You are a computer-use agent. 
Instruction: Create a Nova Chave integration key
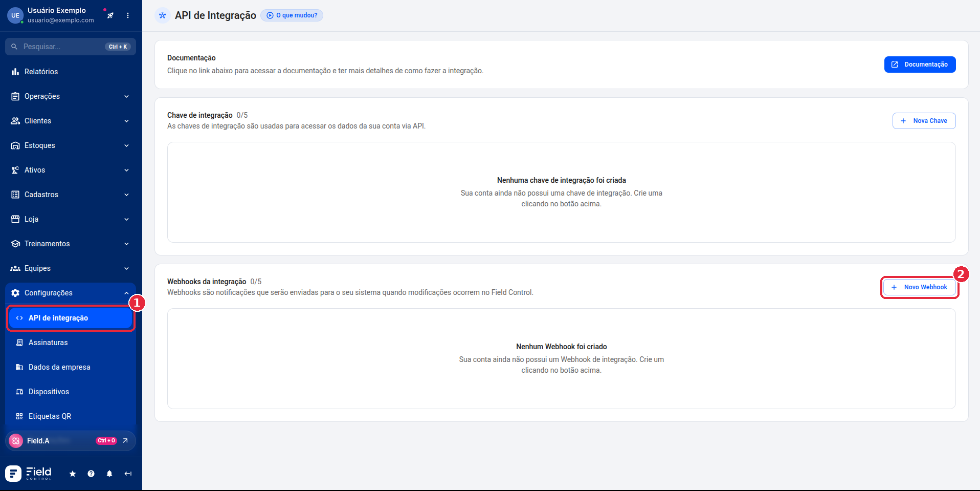[924, 121]
